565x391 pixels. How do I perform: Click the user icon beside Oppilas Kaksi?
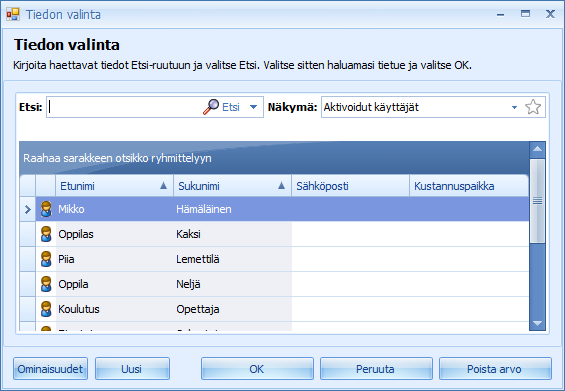pyautogui.click(x=46, y=234)
